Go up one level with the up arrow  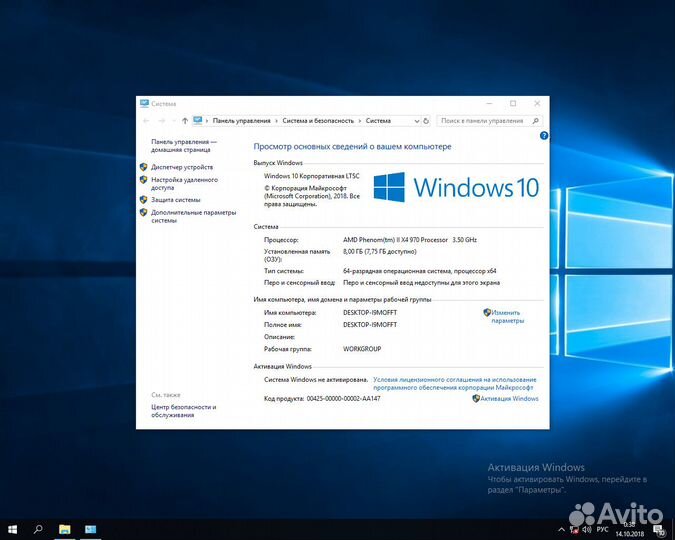(x=185, y=120)
